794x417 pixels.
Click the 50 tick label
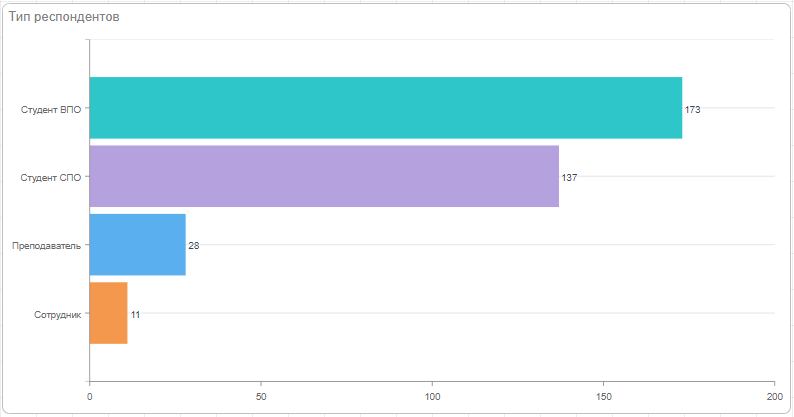point(261,396)
